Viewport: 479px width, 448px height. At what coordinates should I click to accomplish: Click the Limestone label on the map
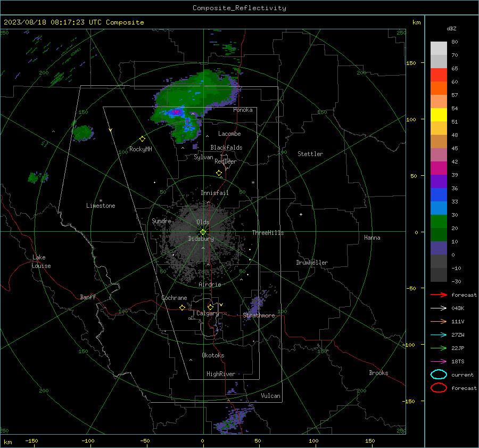pyautogui.click(x=101, y=206)
